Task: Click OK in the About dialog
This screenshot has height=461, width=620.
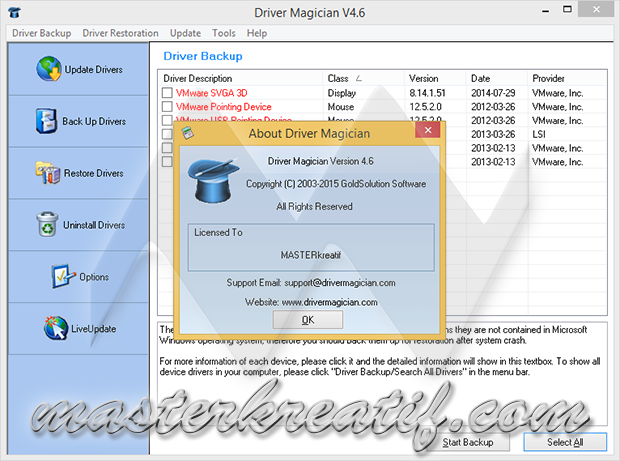Action: click(308, 319)
